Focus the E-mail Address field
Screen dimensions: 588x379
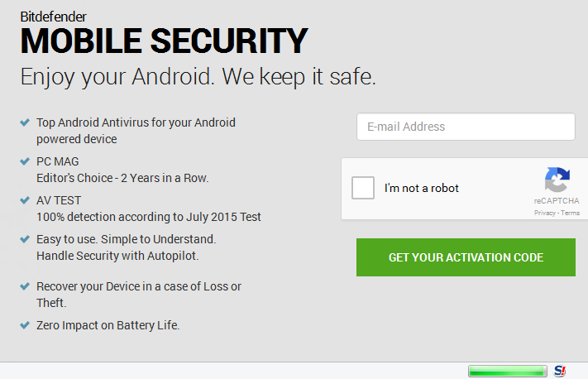[x=466, y=127]
